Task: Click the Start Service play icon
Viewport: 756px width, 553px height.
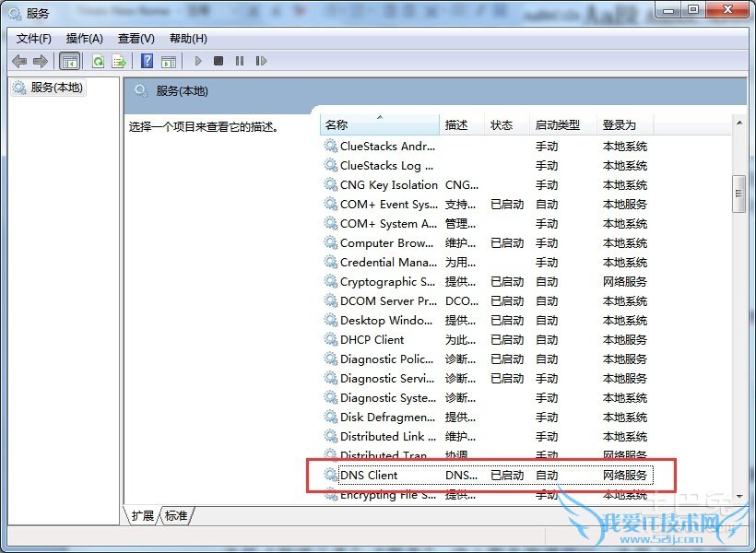Action: pos(197,61)
